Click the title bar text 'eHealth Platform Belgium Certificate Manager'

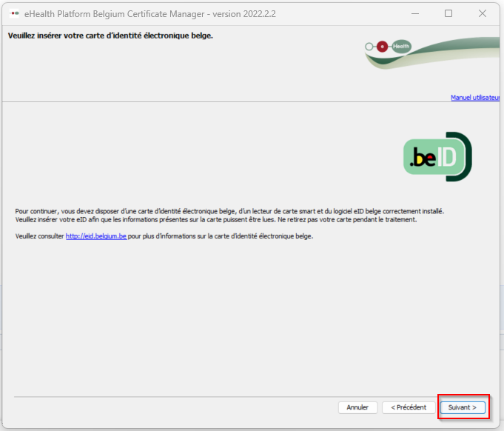click(x=115, y=14)
